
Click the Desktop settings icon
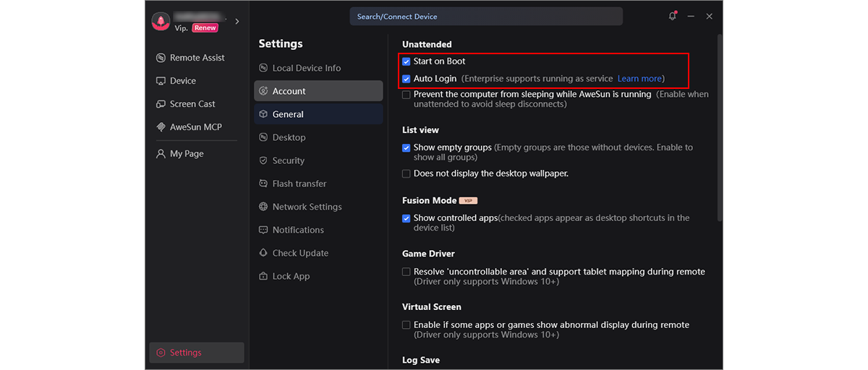(x=263, y=137)
